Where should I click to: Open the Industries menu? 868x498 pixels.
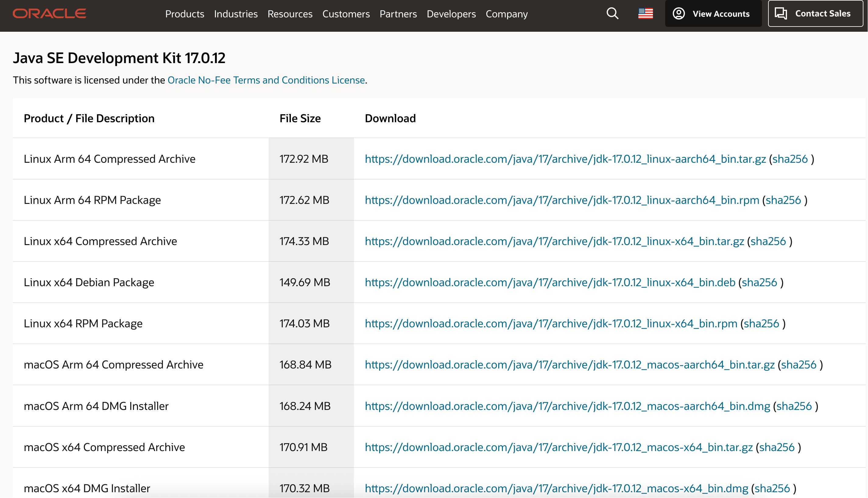[x=236, y=14]
